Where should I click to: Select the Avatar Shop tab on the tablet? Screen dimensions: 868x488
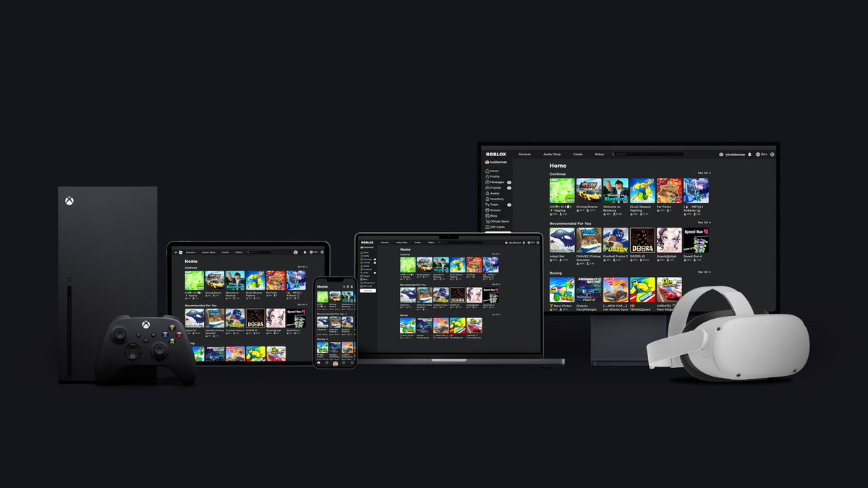208,252
